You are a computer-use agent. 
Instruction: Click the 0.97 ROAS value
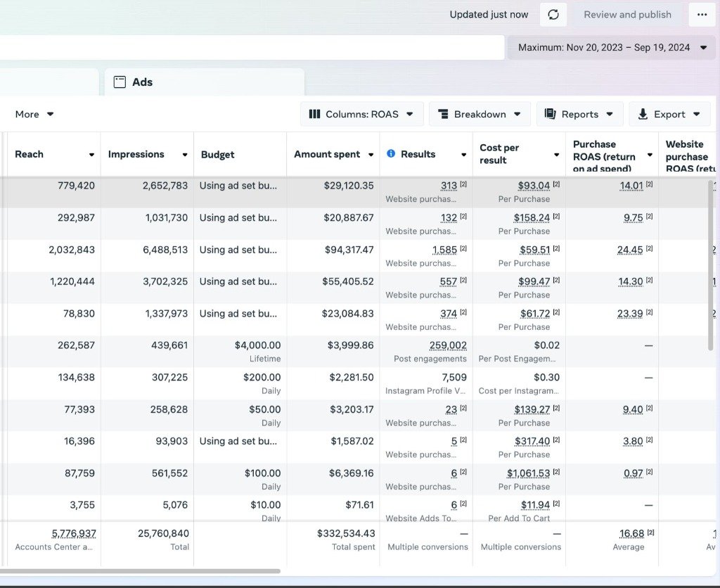point(634,473)
